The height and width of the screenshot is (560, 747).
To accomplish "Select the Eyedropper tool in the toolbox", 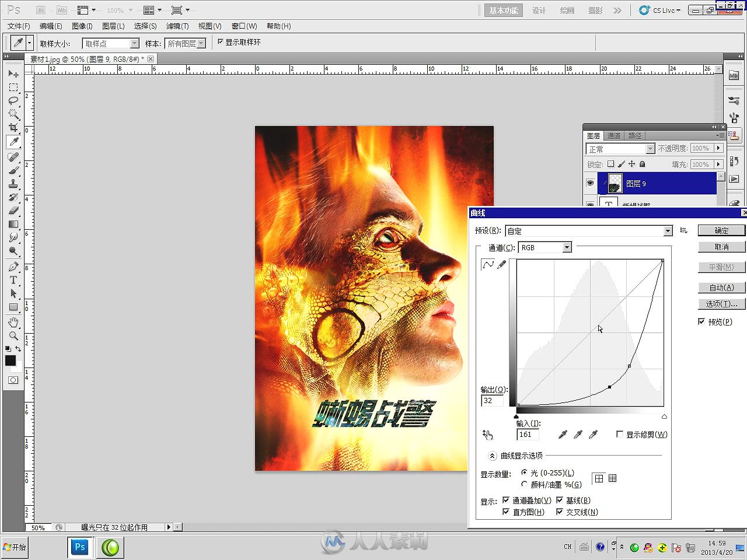I will point(13,142).
